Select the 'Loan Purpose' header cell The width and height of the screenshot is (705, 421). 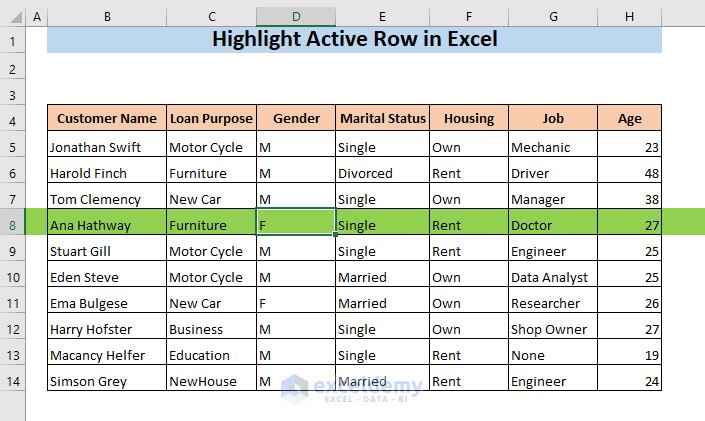pyautogui.click(x=211, y=119)
